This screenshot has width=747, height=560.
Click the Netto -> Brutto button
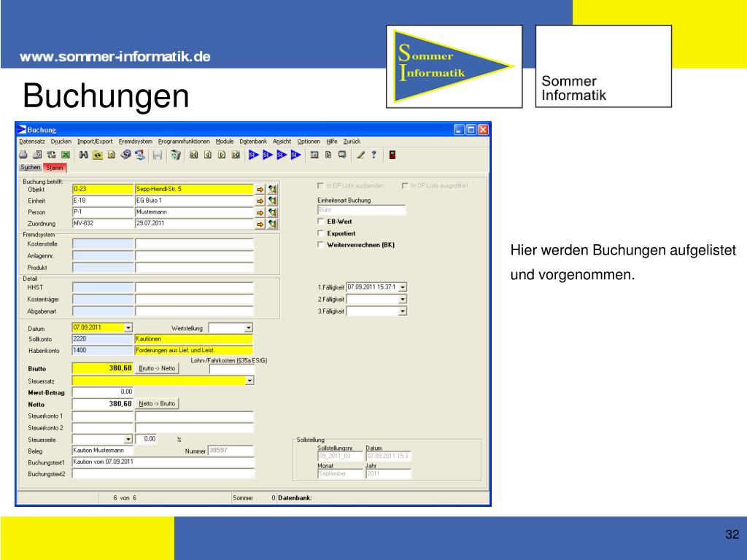point(157,404)
